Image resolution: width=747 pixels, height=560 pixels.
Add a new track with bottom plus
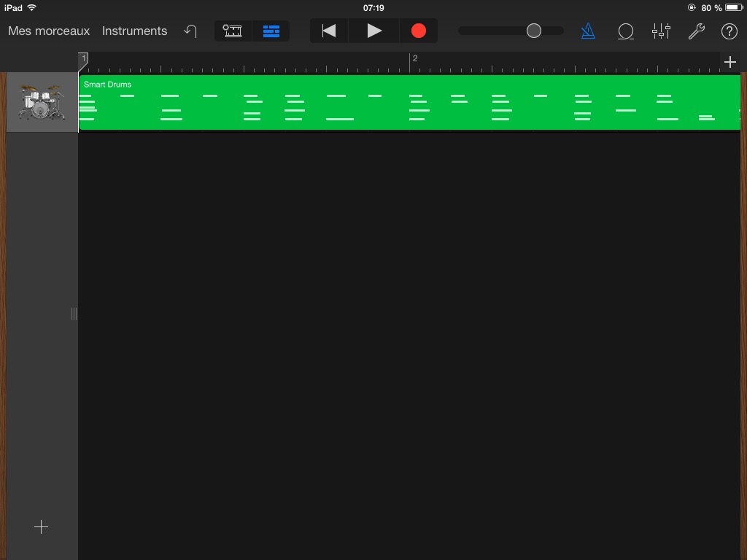[x=42, y=527]
